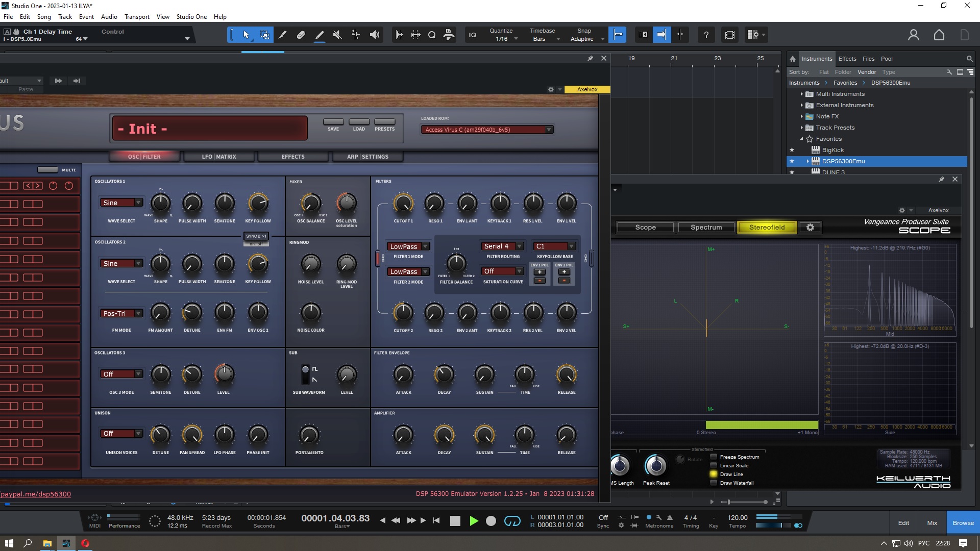This screenshot has width=980, height=551.
Task: Open the Filter Routing Serial 4 dropdown
Action: click(x=502, y=246)
